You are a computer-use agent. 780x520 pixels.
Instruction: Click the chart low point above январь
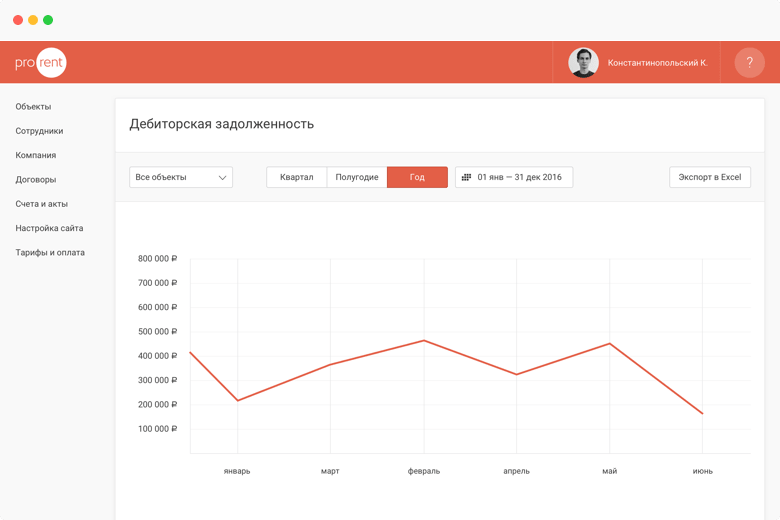coord(238,401)
